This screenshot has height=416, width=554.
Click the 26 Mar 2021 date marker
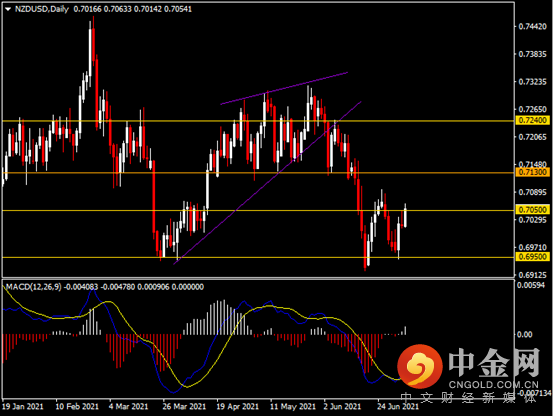[184, 406]
